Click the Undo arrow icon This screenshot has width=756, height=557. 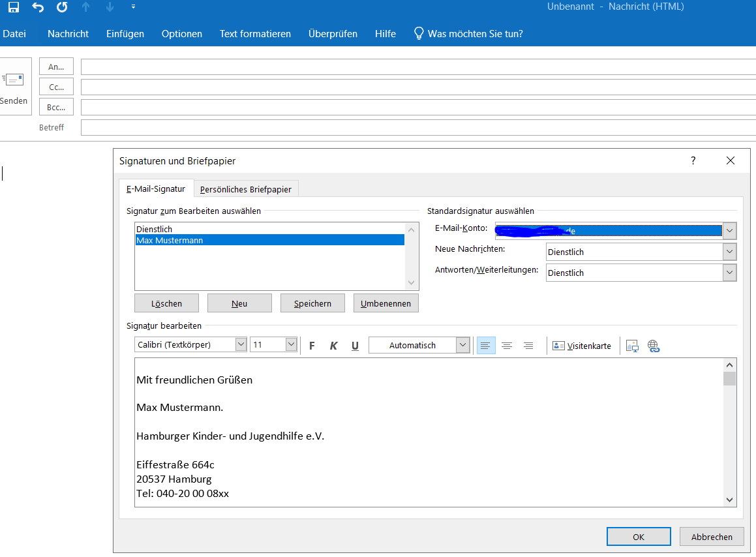38,7
